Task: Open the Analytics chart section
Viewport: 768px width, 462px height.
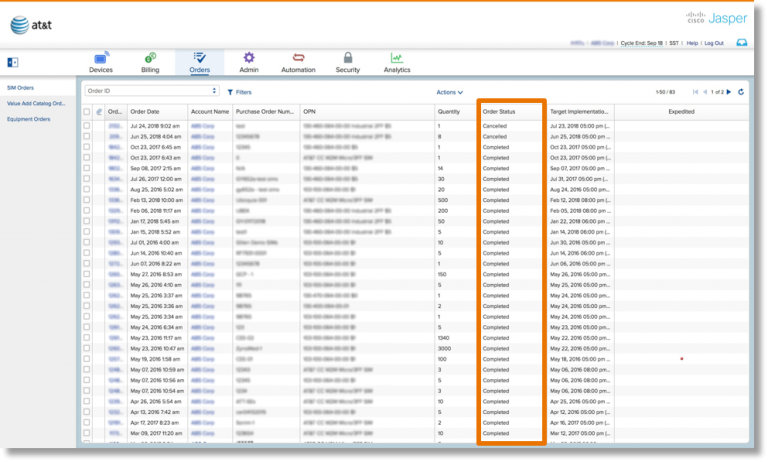Action: tap(397, 63)
